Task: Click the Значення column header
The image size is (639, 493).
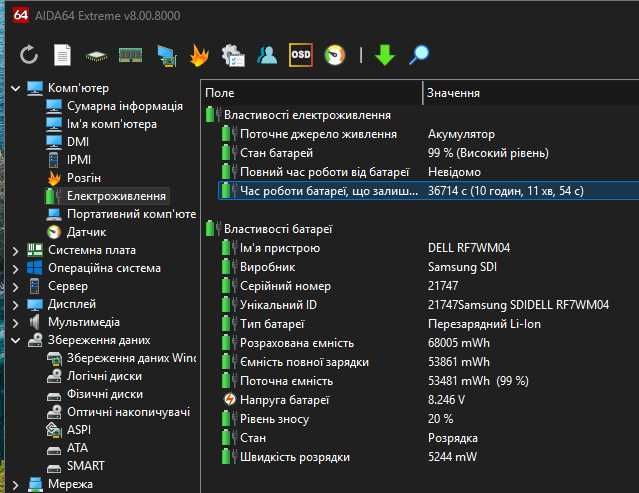Action: (531, 93)
